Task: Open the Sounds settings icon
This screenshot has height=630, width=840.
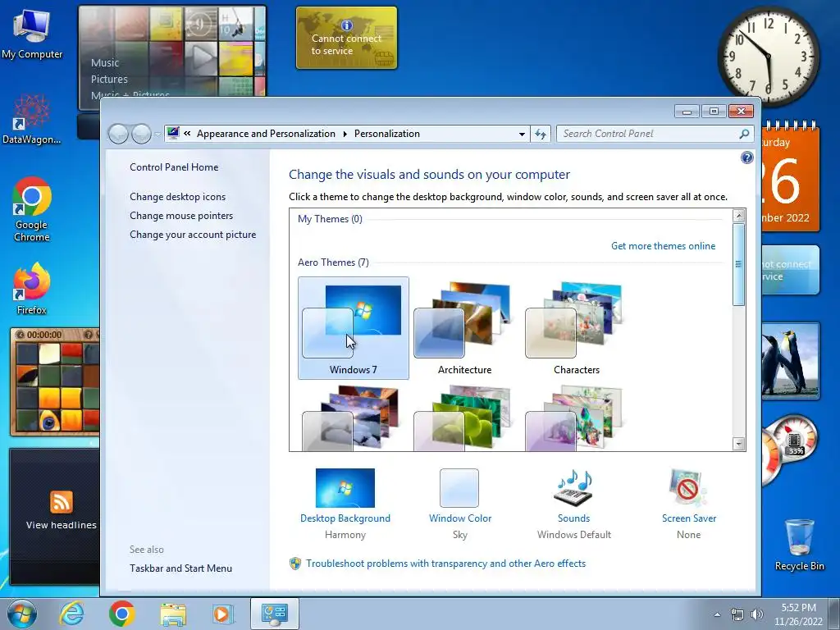Action: pos(573,487)
